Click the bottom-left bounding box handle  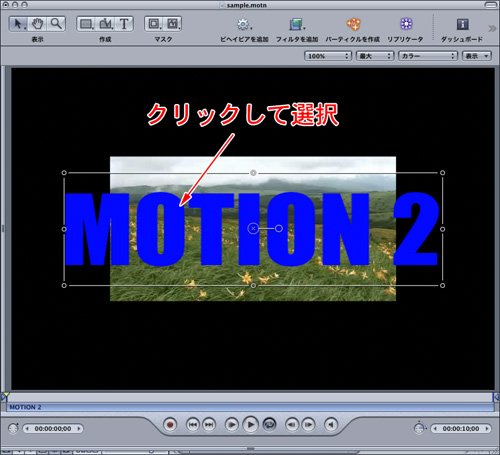tap(64, 285)
